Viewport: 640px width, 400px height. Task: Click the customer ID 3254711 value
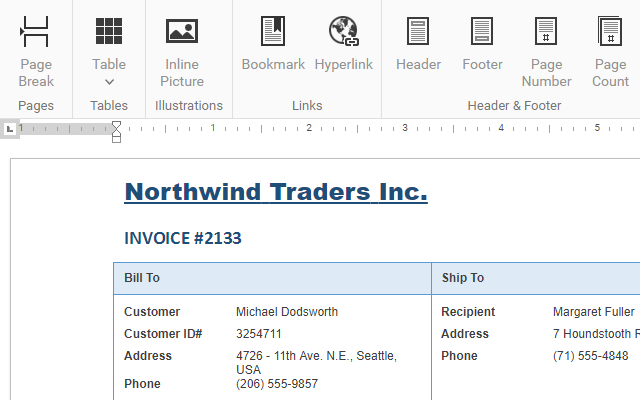click(259, 334)
